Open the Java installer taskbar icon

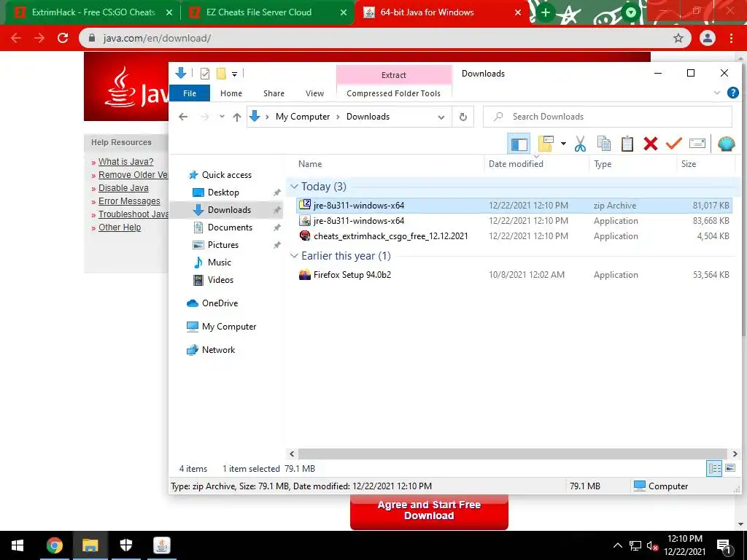click(161, 545)
